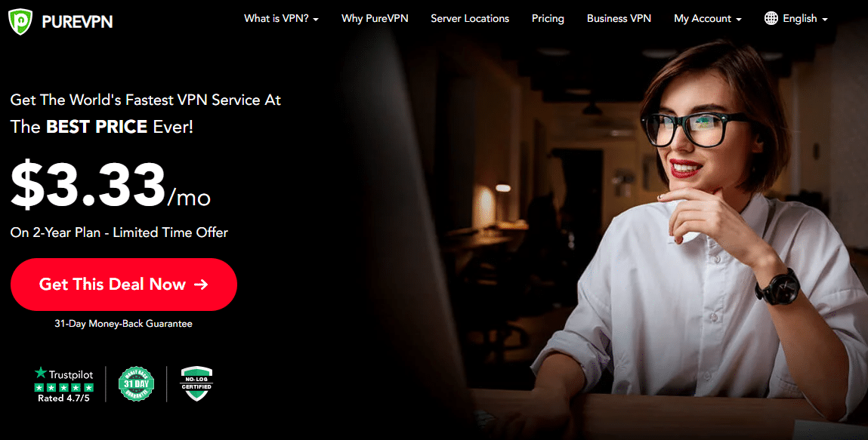Expand the What is VPN? dropdown
This screenshot has height=440, width=868.
[281, 18]
